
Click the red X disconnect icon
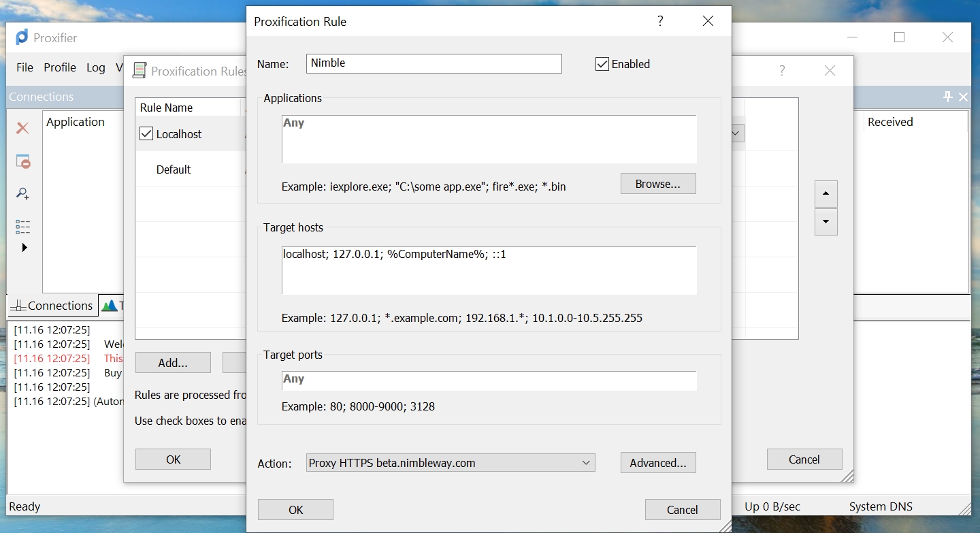click(x=22, y=128)
